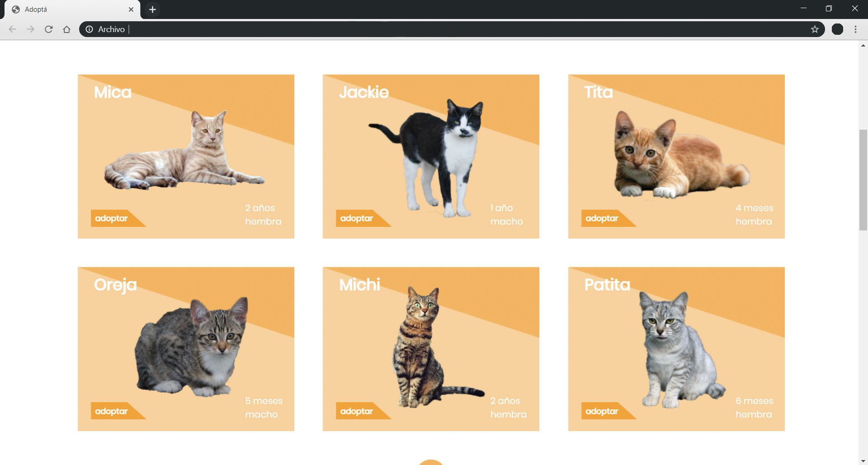Screen dimensions: 868x465
Task: Click the back navigation arrow
Action: tap(13, 29)
